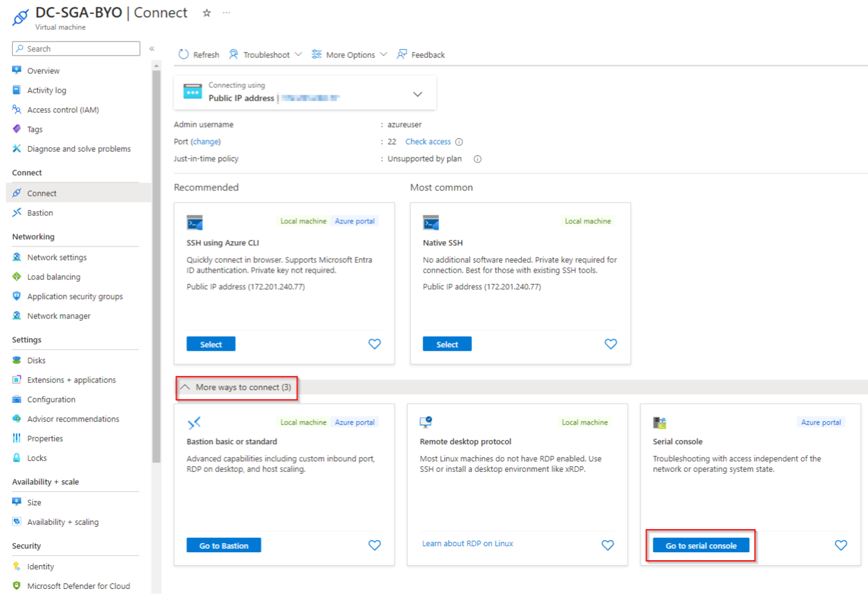Viewport: 868px width, 598px height.
Task: Open the ellipsis more actions menu in header
Action: [226, 13]
